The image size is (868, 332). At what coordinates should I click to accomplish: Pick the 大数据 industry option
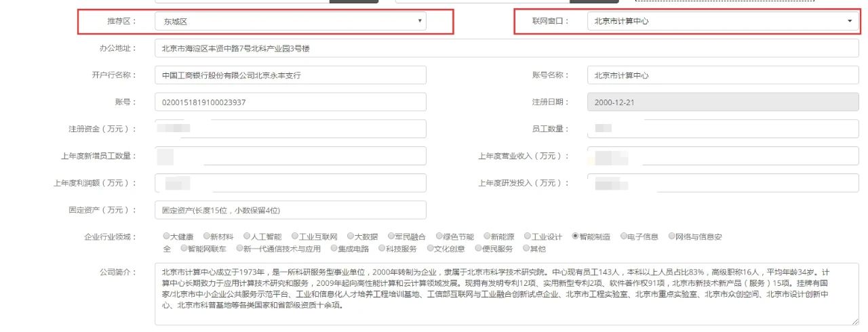tap(351, 236)
